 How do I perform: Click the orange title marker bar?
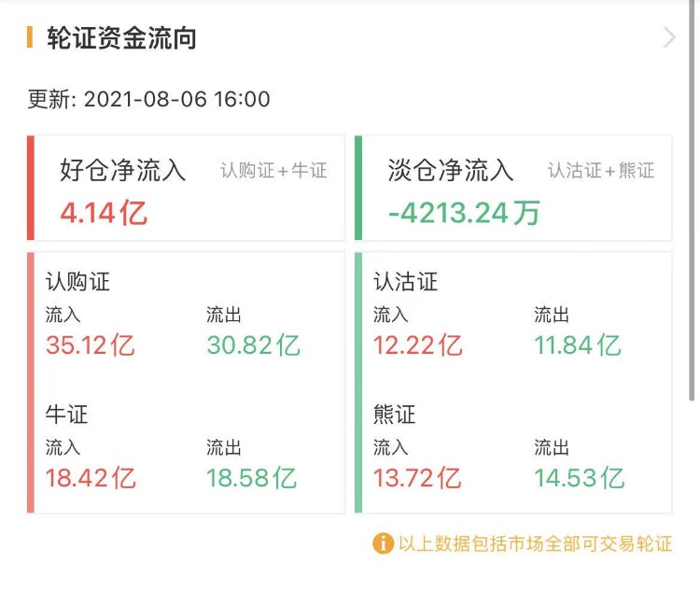[30, 37]
